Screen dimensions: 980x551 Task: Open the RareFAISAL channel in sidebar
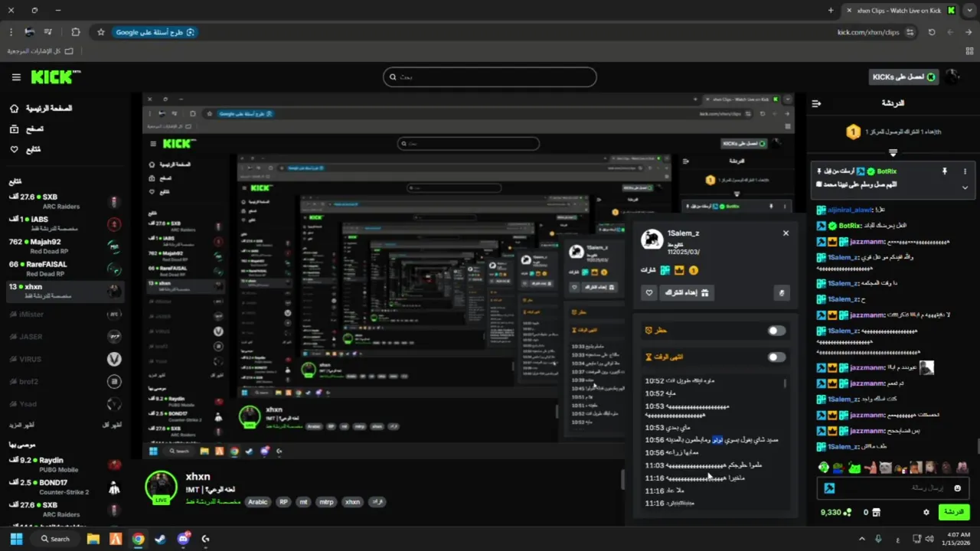pyautogui.click(x=64, y=269)
